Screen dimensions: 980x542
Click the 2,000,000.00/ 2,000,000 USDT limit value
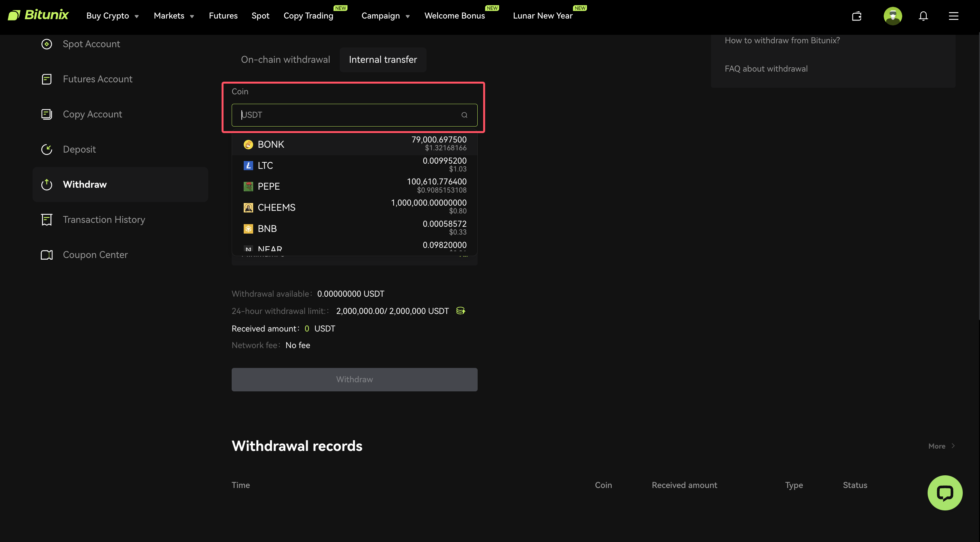392,311
